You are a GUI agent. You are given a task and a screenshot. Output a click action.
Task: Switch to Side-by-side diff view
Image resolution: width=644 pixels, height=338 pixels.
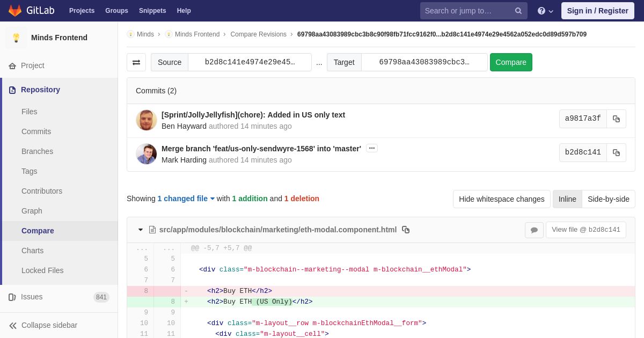click(609, 199)
